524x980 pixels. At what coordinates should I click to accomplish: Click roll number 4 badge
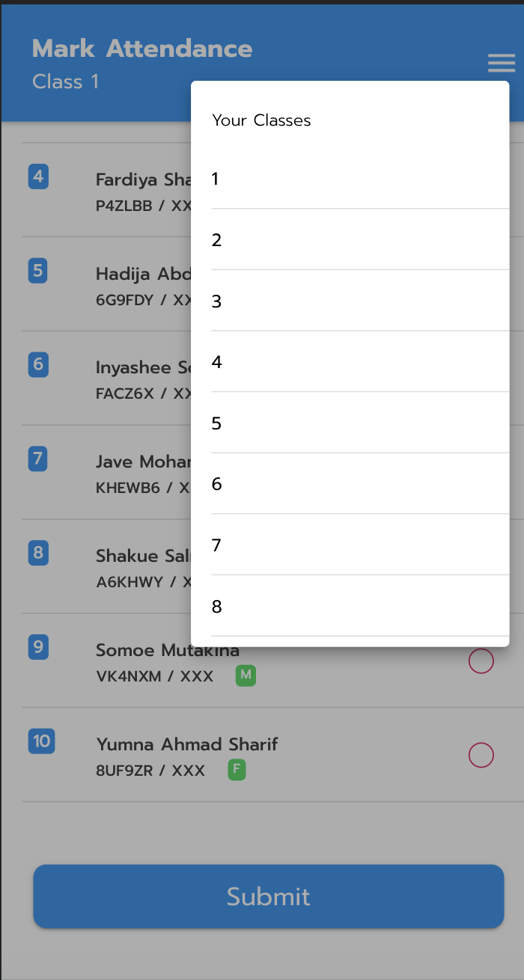pyautogui.click(x=38, y=177)
